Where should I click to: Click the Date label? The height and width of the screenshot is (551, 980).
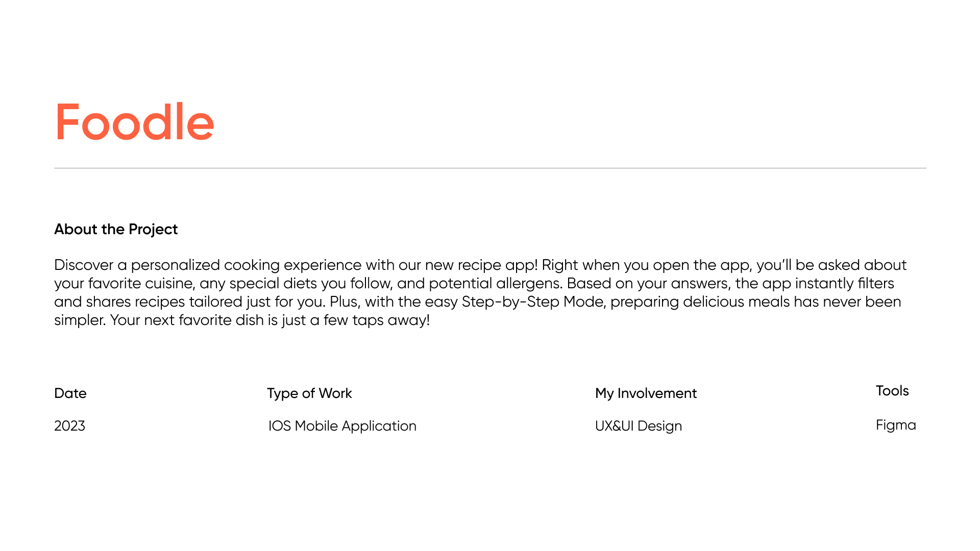tap(70, 393)
